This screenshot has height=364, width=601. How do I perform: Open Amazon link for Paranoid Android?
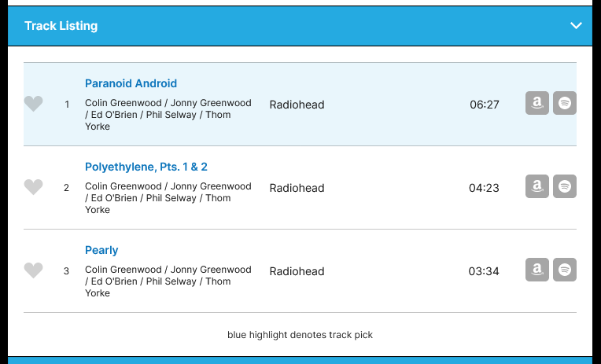537,103
